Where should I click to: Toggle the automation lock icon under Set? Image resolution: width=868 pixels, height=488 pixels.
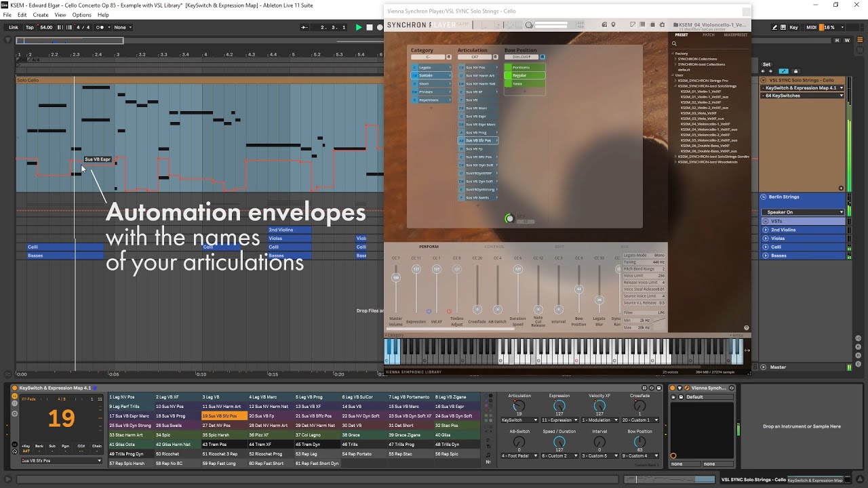pos(794,71)
